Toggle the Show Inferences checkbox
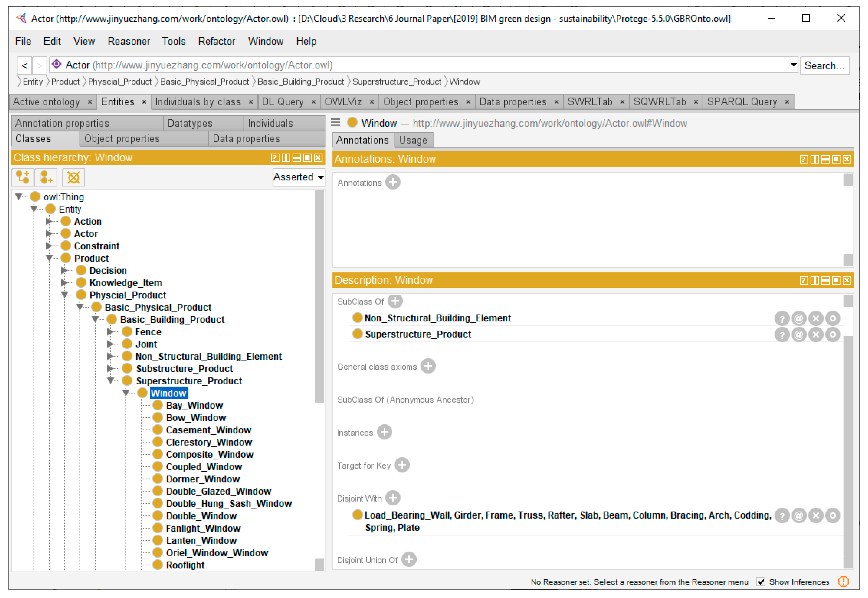868x598 pixels. 761,582
